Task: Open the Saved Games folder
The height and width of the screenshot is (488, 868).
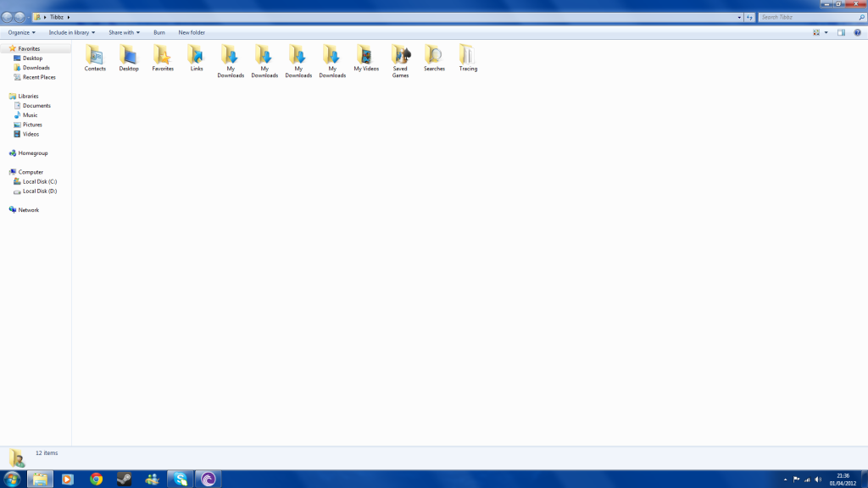Action: point(400,61)
